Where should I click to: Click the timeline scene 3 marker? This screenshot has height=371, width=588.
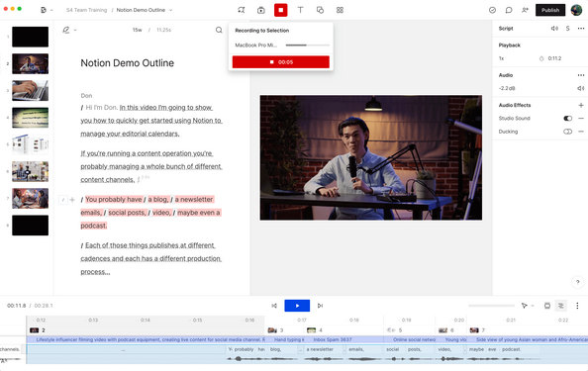click(275, 330)
